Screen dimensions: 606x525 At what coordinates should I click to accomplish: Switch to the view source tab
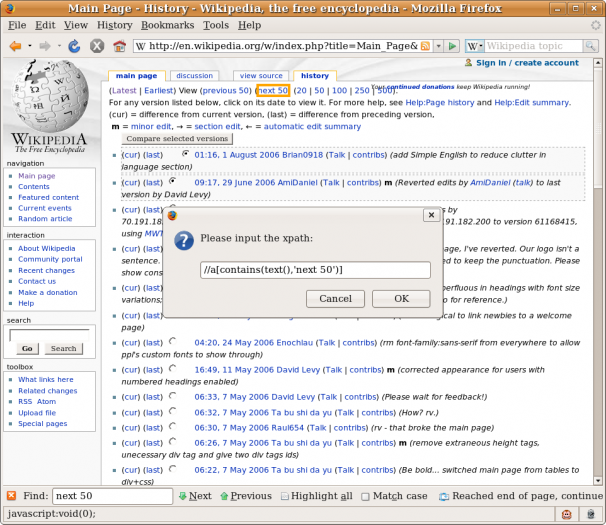(x=261, y=76)
